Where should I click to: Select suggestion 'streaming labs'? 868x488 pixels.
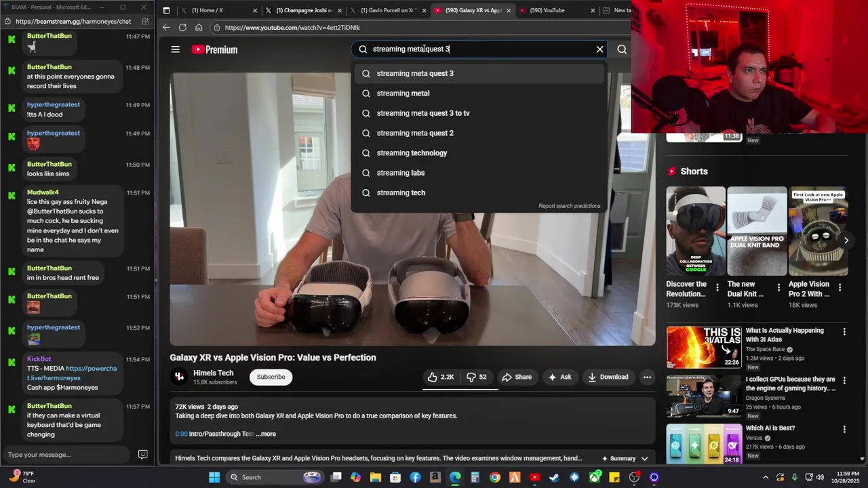click(x=479, y=173)
